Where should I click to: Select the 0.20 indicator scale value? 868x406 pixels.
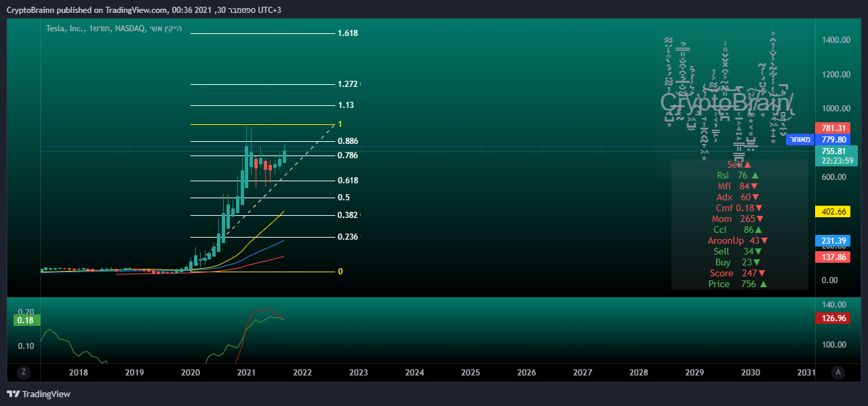(x=25, y=311)
